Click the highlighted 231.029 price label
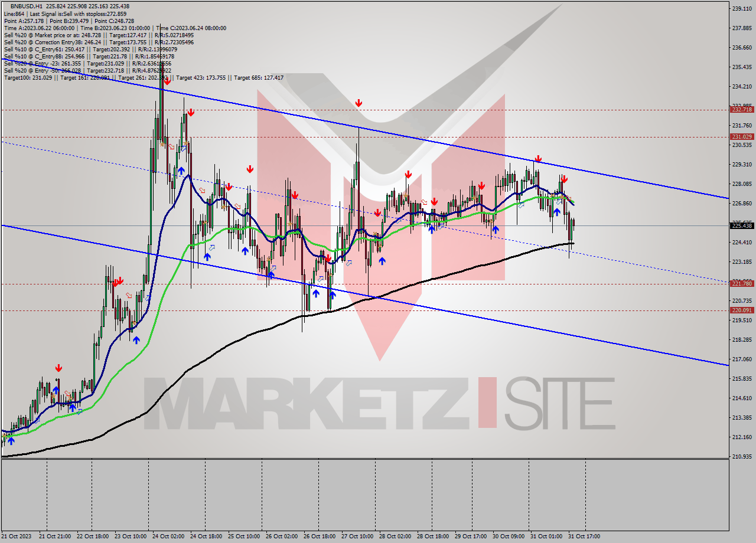Image resolution: width=756 pixels, height=543 pixels. [x=742, y=136]
